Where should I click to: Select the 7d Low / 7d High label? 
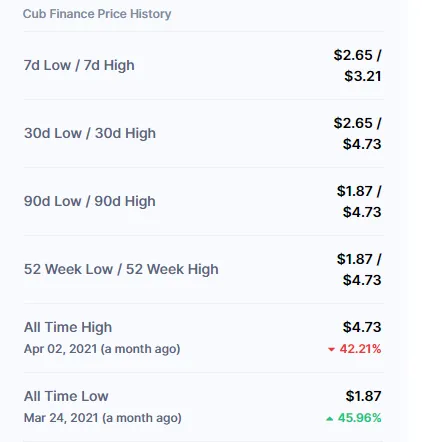click(x=79, y=65)
